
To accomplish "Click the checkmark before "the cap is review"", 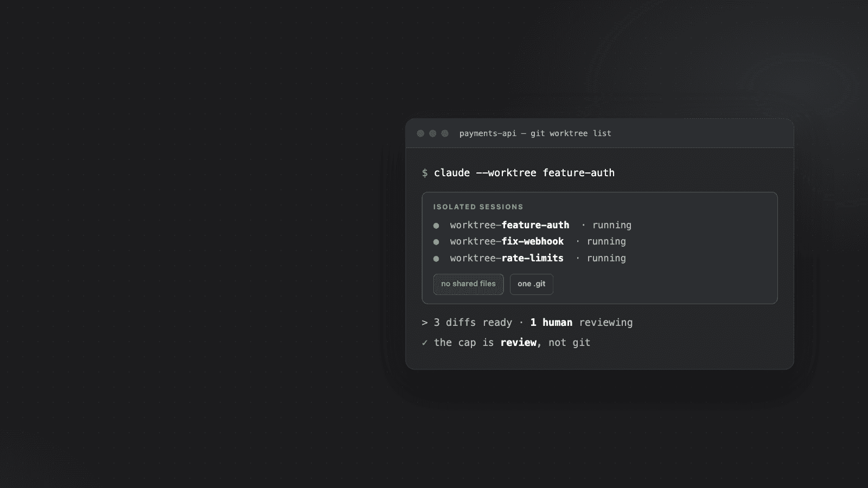I will [425, 343].
